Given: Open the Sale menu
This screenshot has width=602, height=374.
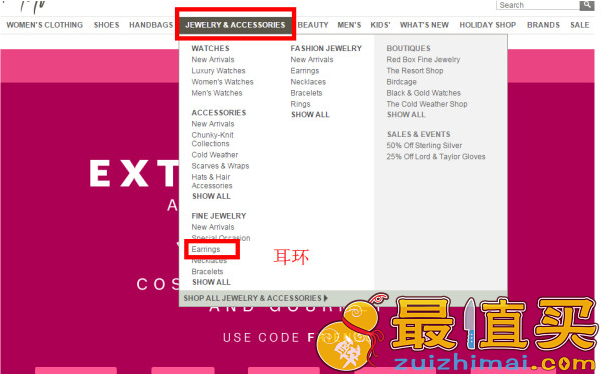Looking at the screenshot, I should click(579, 25).
